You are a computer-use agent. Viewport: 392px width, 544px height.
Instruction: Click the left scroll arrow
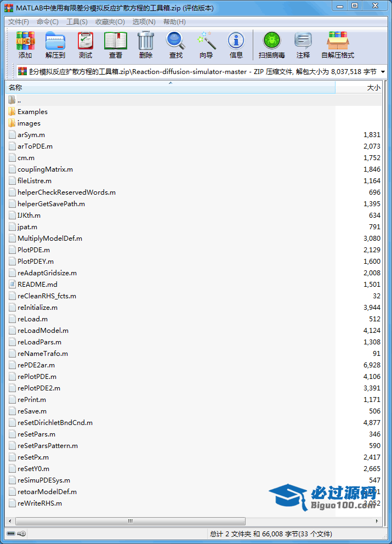[10, 521]
